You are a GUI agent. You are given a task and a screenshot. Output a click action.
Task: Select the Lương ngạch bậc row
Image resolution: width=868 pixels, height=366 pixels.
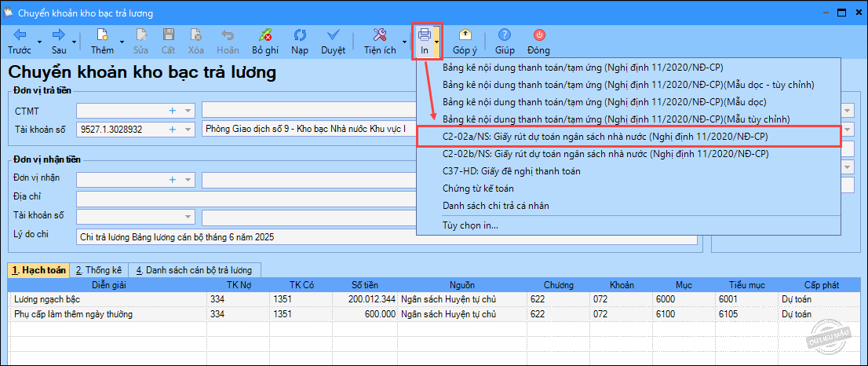(433, 299)
